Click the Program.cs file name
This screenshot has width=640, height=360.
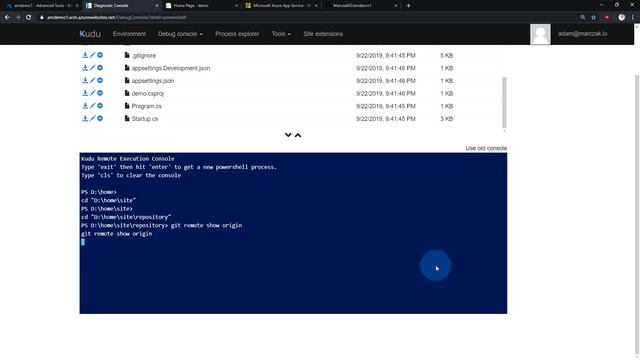tap(147, 106)
